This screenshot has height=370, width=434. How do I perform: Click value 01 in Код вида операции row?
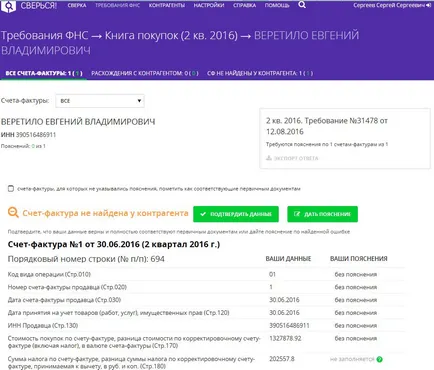(x=272, y=274)
